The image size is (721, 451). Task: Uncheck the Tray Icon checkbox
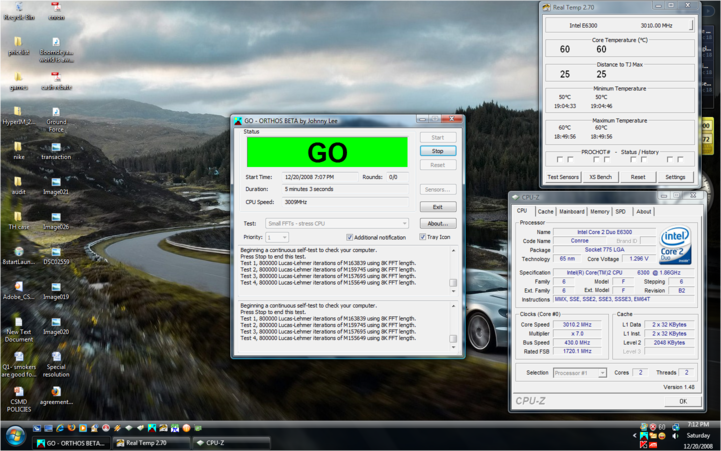[423, 238]
